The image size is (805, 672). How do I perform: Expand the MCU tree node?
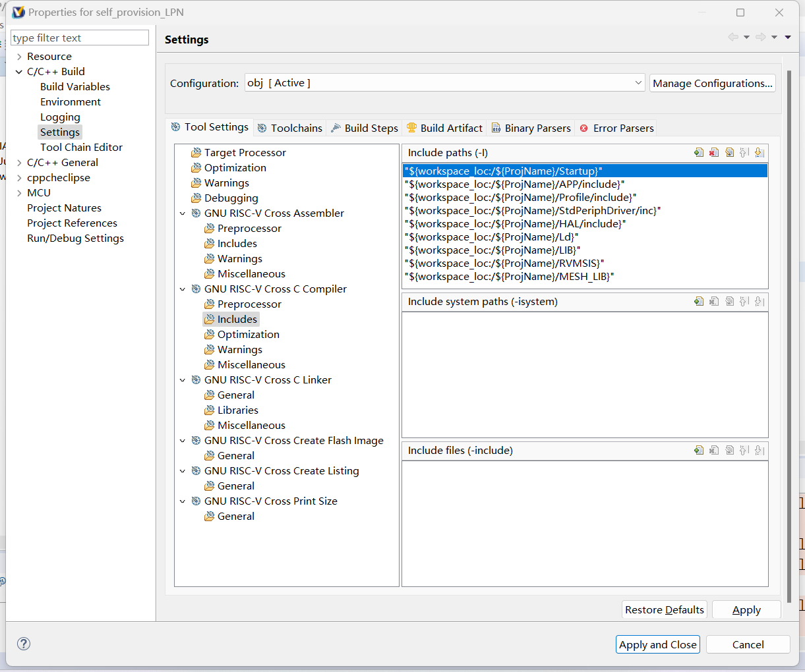tap(19, 193)
